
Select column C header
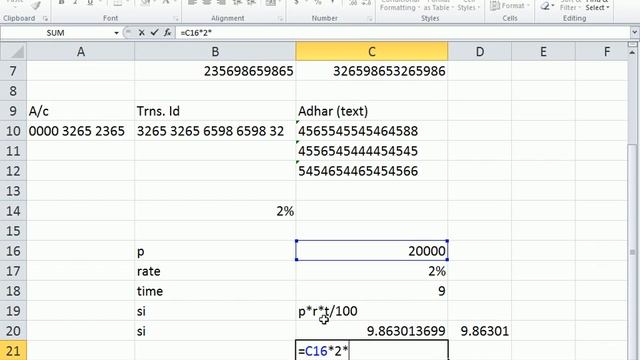pos(371,51)
